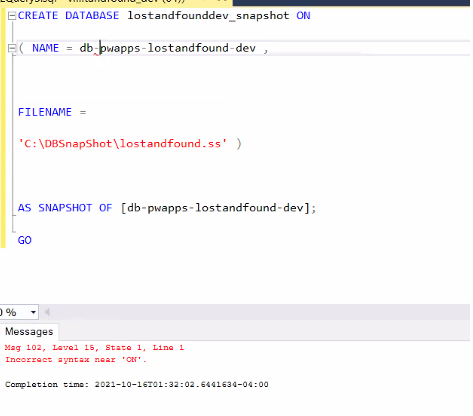This screenshot has height=416, width=473.
Task: Collapse the NAME clause outline block
Action: (12, 49)
